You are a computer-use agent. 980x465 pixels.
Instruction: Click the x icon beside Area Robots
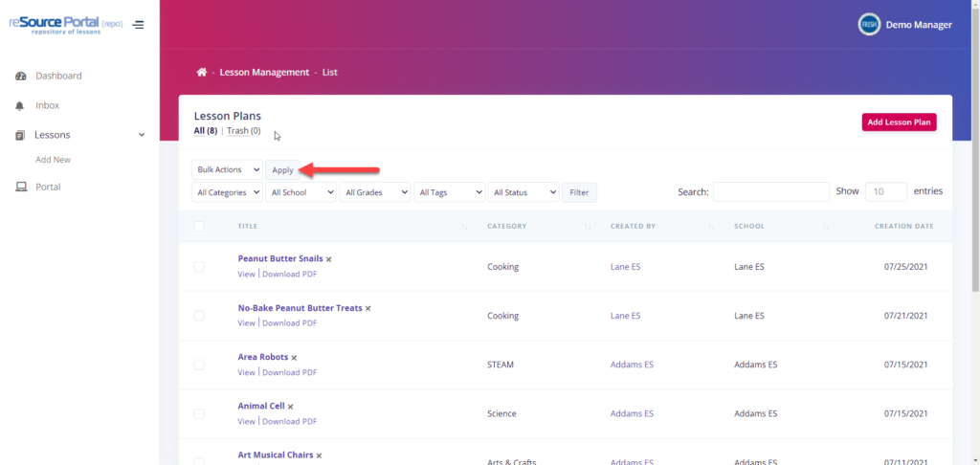[294, 358]
